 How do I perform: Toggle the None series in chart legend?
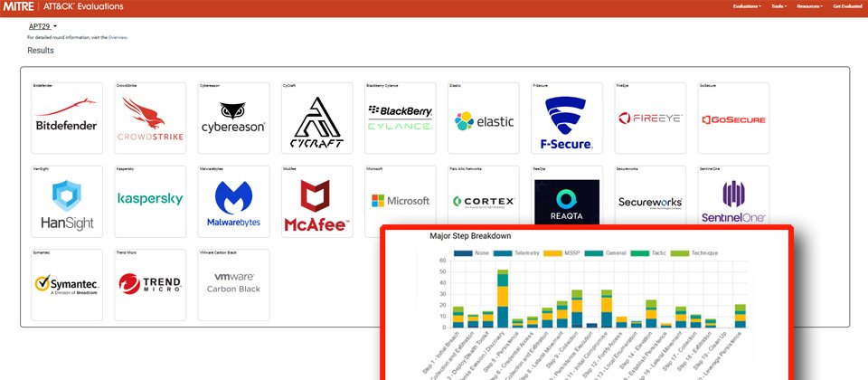coord(472,253)
